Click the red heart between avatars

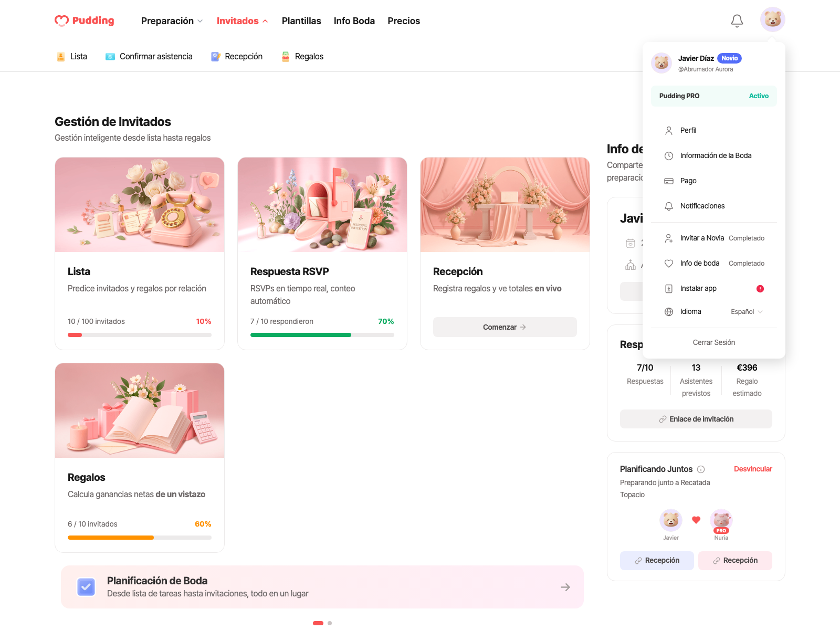pyautogui.click(x=696, y=520)
